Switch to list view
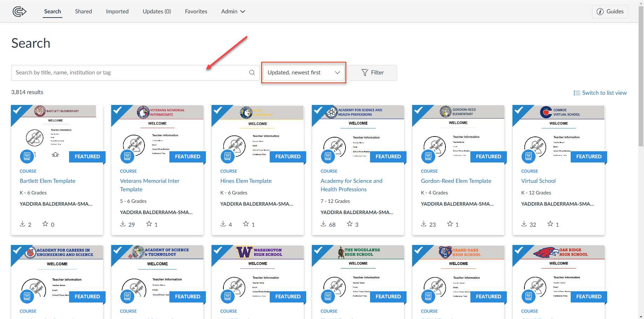This screenshot has height=319, width=644. click(x=600, y=93)
